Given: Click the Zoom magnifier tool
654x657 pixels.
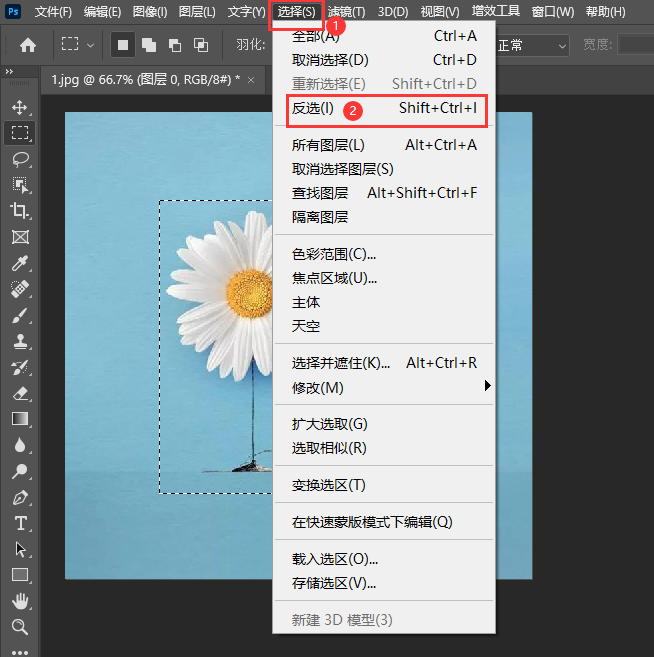Looking at the screenshot, I should [x=20, y=627].
